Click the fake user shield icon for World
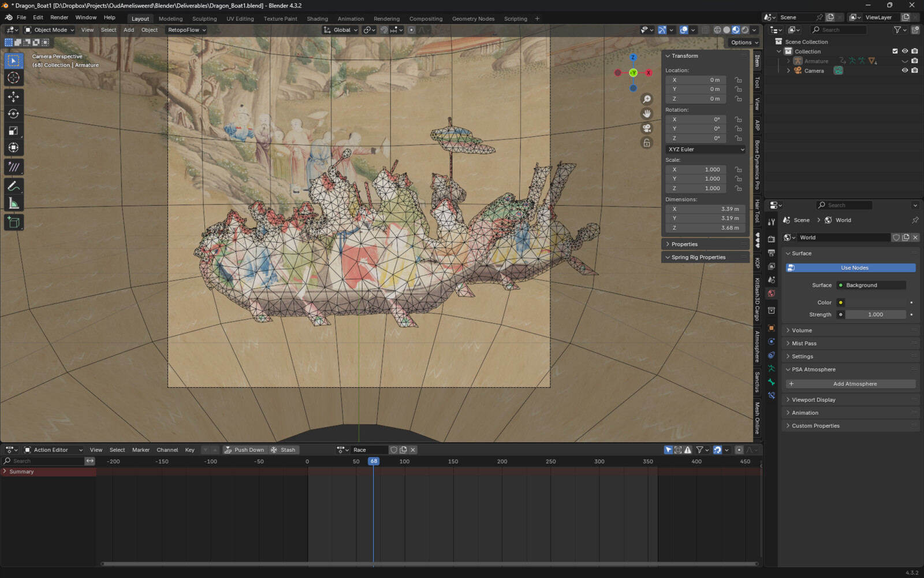The height and width of the screenshot is (578, 924). tap(896, 238)
